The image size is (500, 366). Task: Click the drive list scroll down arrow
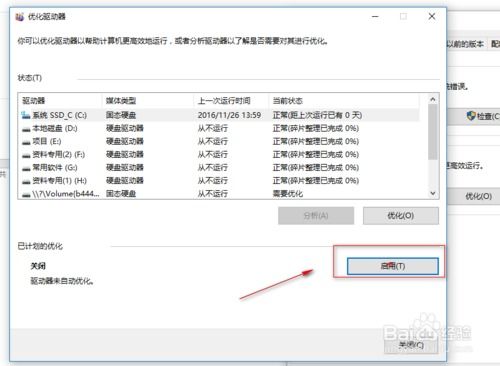click(433, 193)
